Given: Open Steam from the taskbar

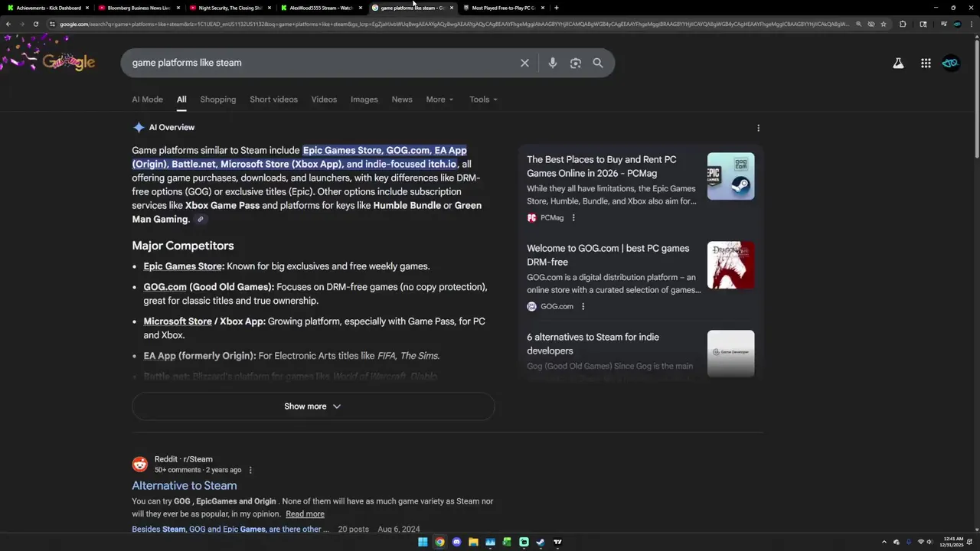Looking at the screenshot, I should pos(541,542).
